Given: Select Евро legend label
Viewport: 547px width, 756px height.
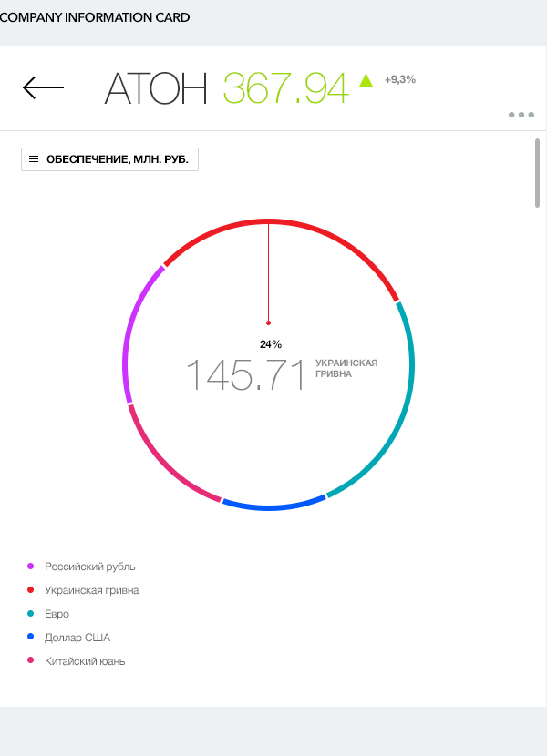Looking at the screenshot, I should 57,614.
